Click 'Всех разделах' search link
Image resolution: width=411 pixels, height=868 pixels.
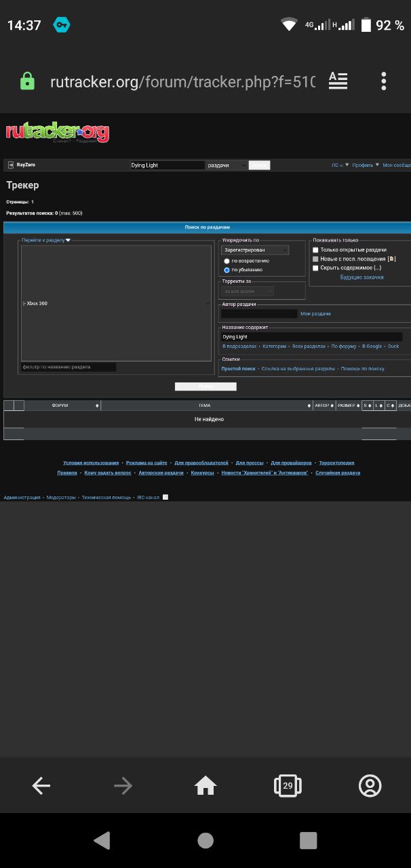pyautogui.click(x=309, y=347)
